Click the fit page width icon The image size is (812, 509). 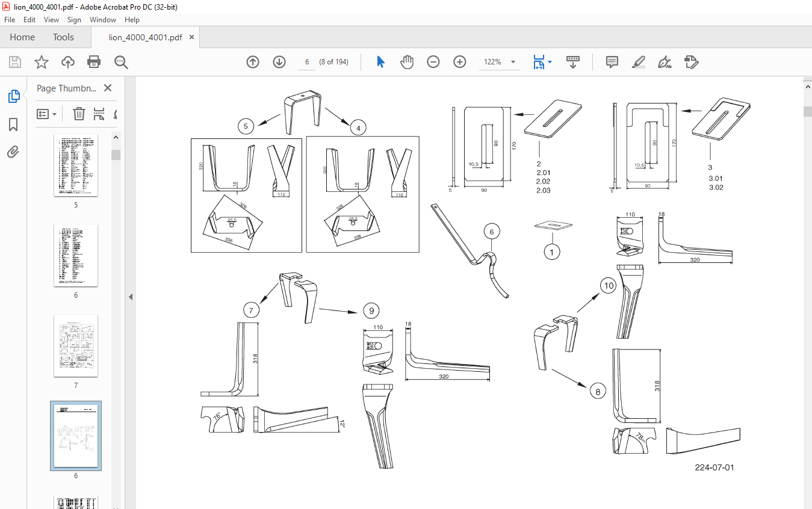[x=539, y=62]
